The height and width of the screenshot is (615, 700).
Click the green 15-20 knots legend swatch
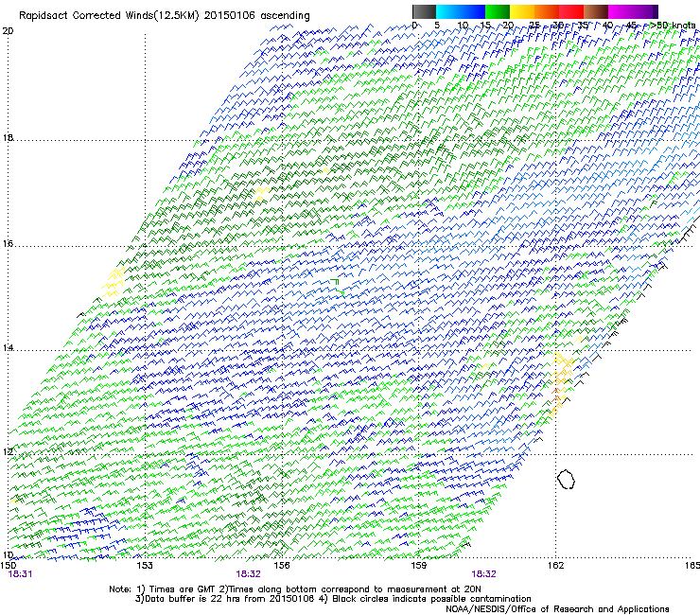point(498,11)
